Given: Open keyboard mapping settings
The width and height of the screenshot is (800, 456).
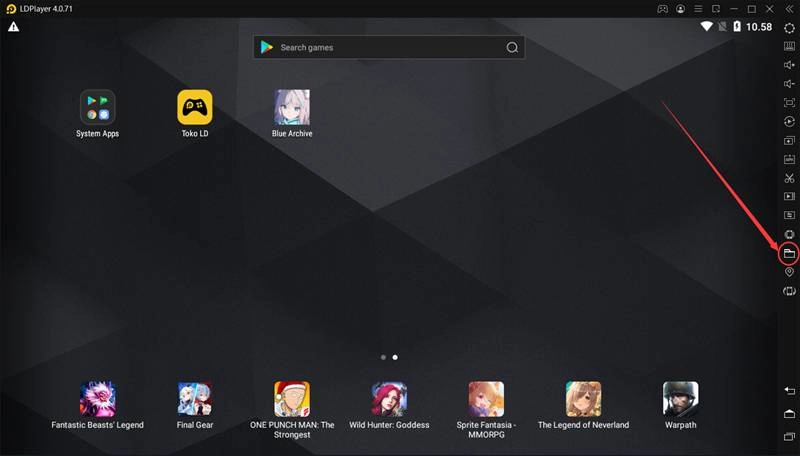Looking at the screenshot, I should pyautogui.click(x=789, y=46).
